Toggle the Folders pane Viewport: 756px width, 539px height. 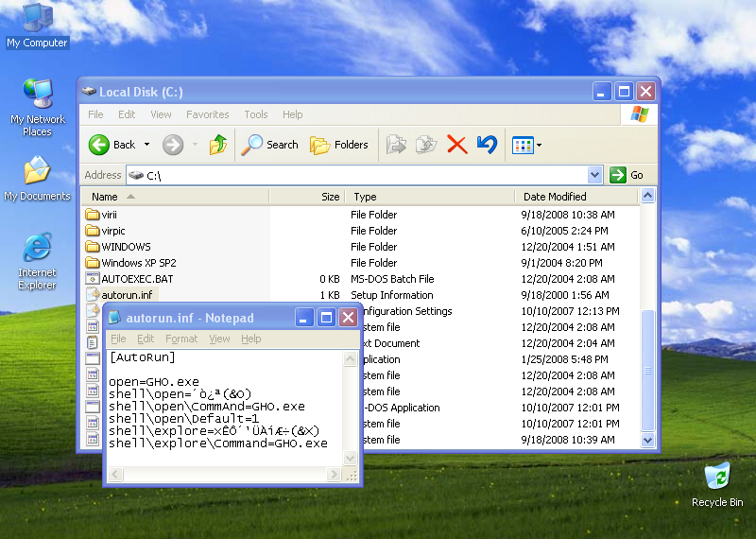click(339, 145)
